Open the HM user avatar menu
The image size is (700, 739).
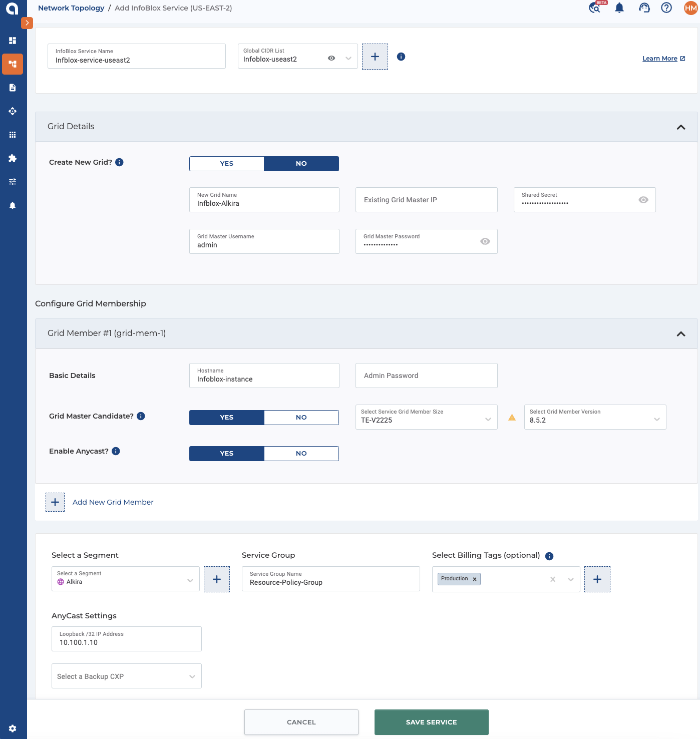[691, 8]
